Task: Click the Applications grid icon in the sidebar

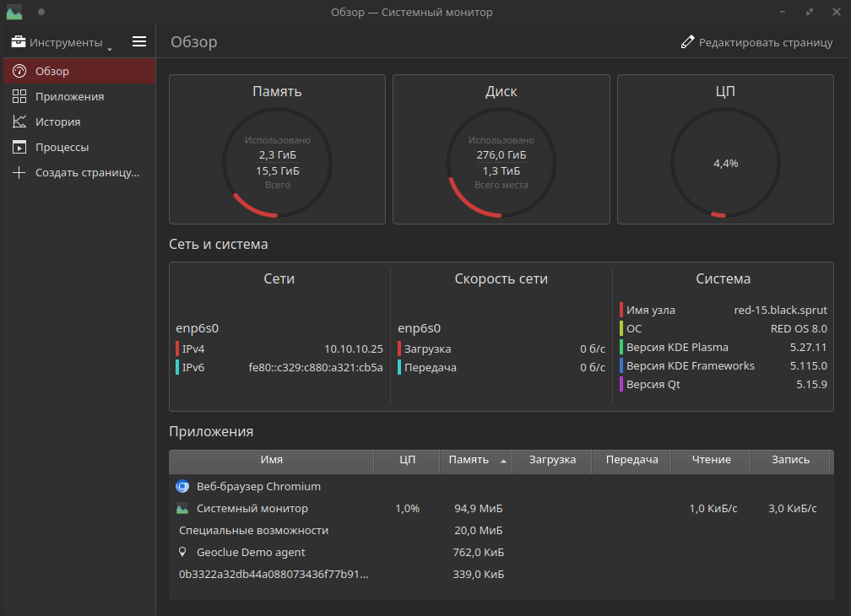Action: coord(19,97)
